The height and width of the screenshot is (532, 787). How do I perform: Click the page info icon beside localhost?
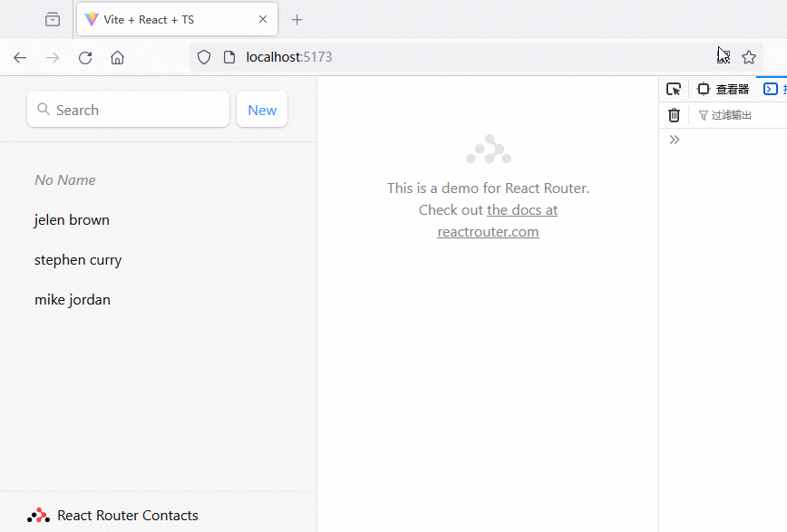pos(229,57)
